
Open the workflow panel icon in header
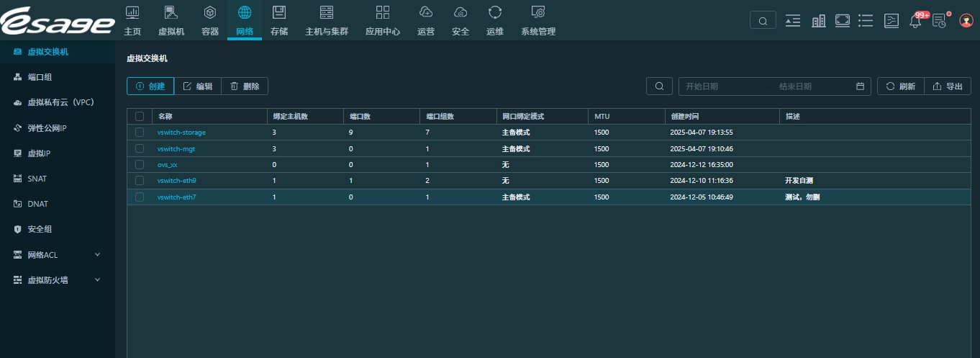(x=891, y=20)
